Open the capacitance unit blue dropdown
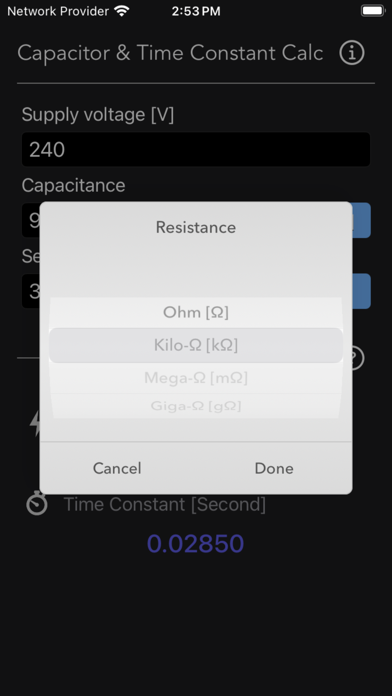This screenshot has width=392, height=696. click(361, 220)
